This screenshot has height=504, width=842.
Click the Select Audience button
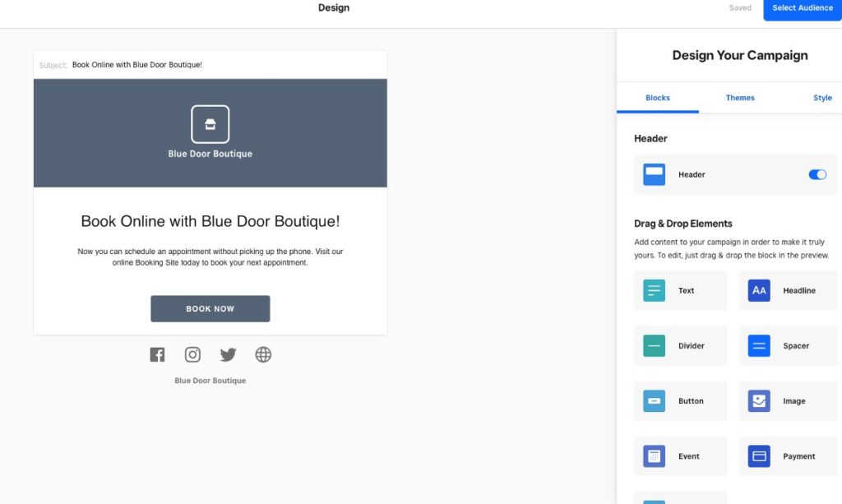click(802, 7)
